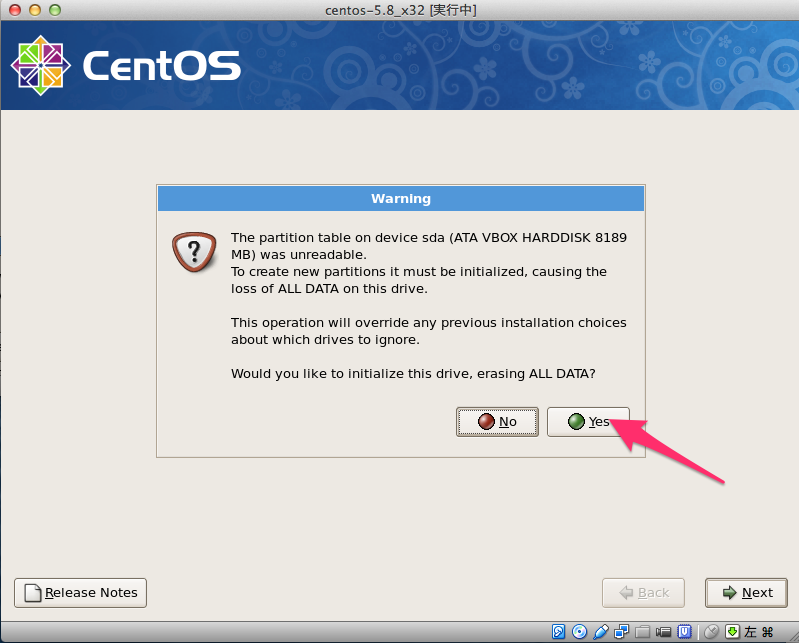Screen dimensions: 799x643
Task: Click the window resize grip in status bar
Action: 793,637
